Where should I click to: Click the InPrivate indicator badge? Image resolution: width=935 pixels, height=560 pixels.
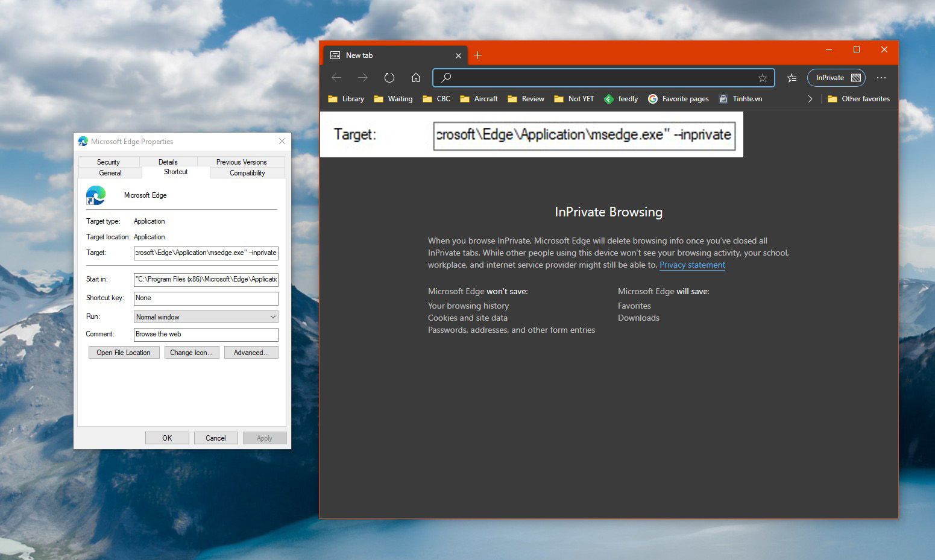[836, 78]
